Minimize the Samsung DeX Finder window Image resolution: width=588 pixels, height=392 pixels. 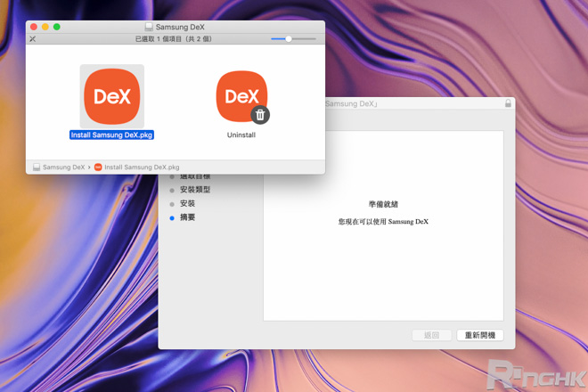click(x=45, y=27)
